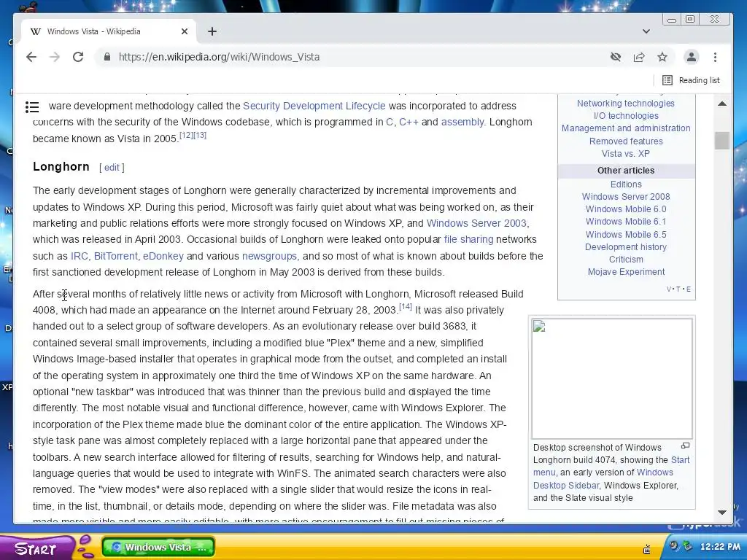Click citation reference [14]
This screenshot has width=747, height=560.
pyautogui.click(x=406, y=306)
